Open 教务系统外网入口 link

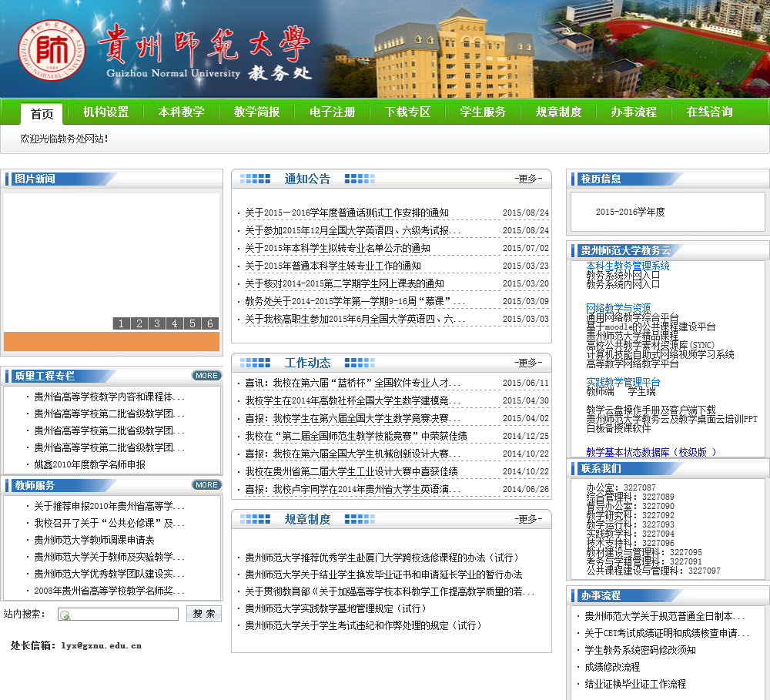coord(623,275)
